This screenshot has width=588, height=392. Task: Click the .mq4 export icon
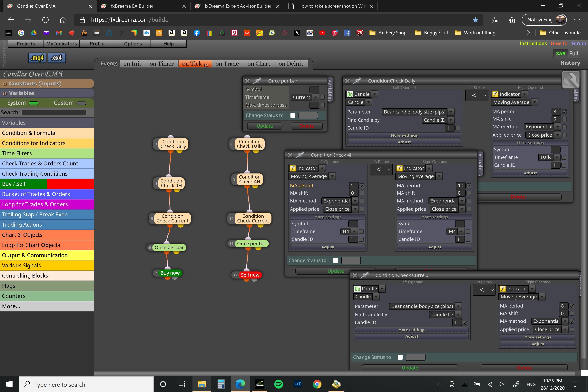pos(37,58)
